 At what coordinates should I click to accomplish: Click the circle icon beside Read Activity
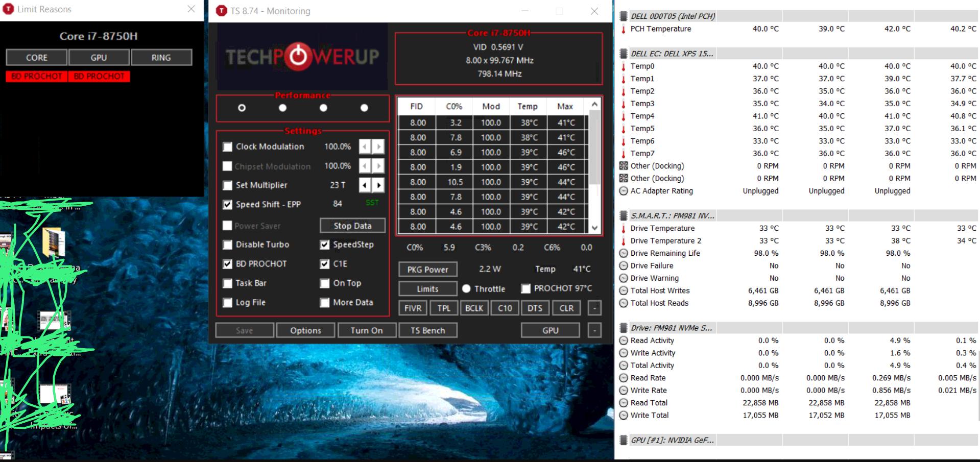pyautogui.click(x=624, y=341)
